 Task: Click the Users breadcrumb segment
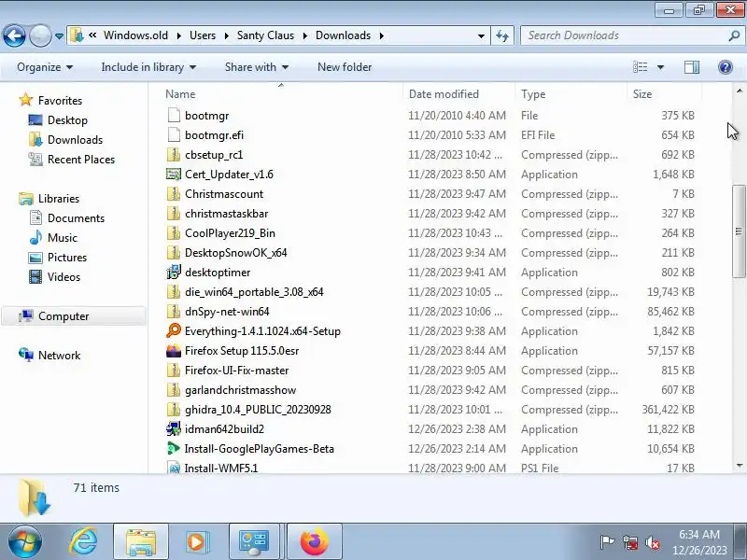pyautogui.click(x=203, y=35)
